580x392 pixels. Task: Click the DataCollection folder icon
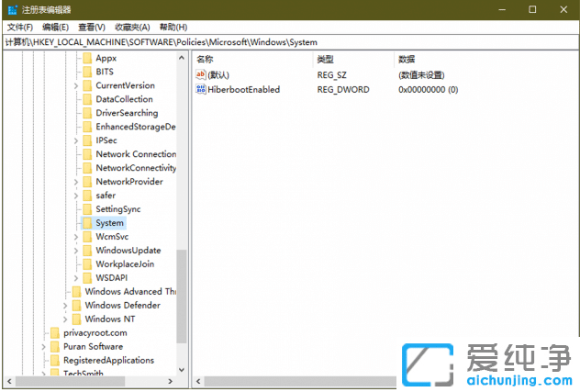[x=87, y=99]
